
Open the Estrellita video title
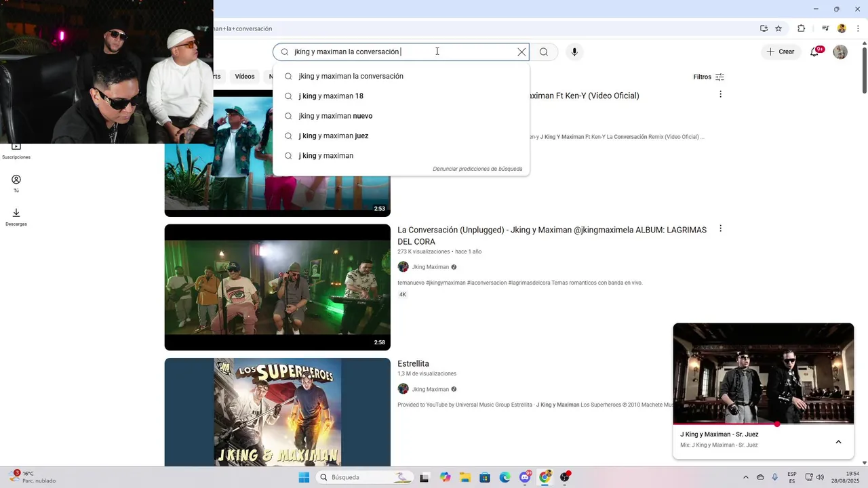coord(413,364)
